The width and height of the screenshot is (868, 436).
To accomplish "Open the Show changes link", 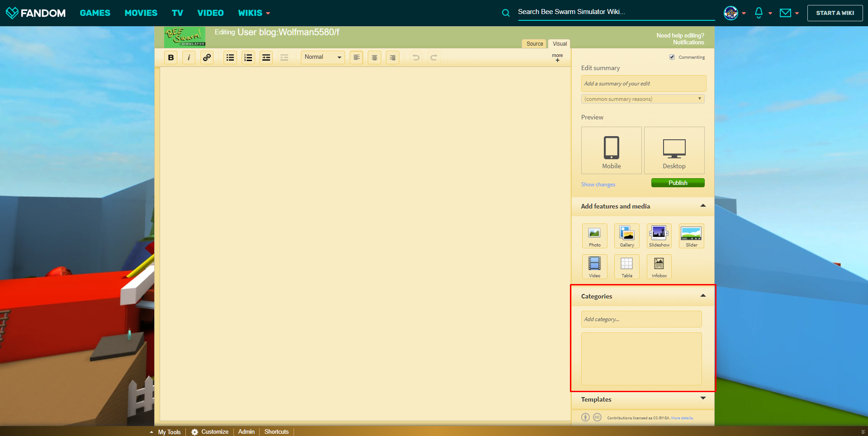I will [598, 185].
